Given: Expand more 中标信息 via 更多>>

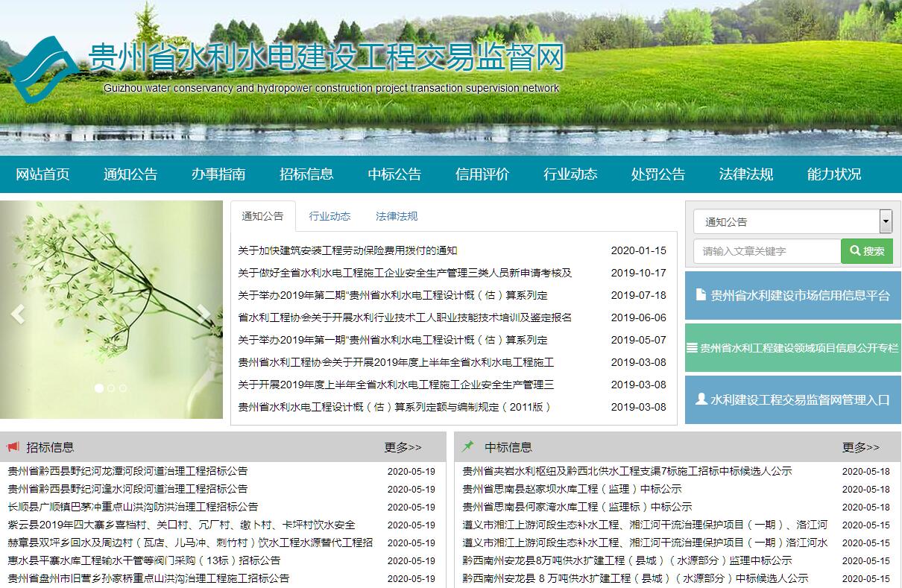Looking at the screenshot, I should (860, 447).
